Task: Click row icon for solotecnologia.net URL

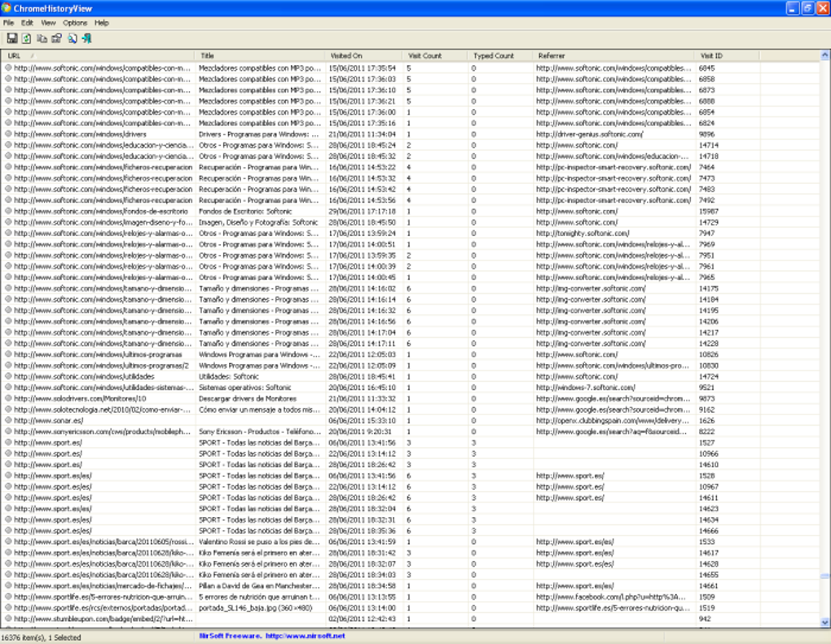Action: (x=8, y=410)
